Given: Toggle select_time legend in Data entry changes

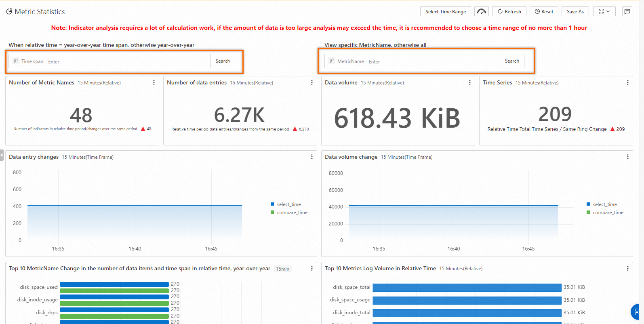Looking at the screenshot, I should (x=286, y=204).
